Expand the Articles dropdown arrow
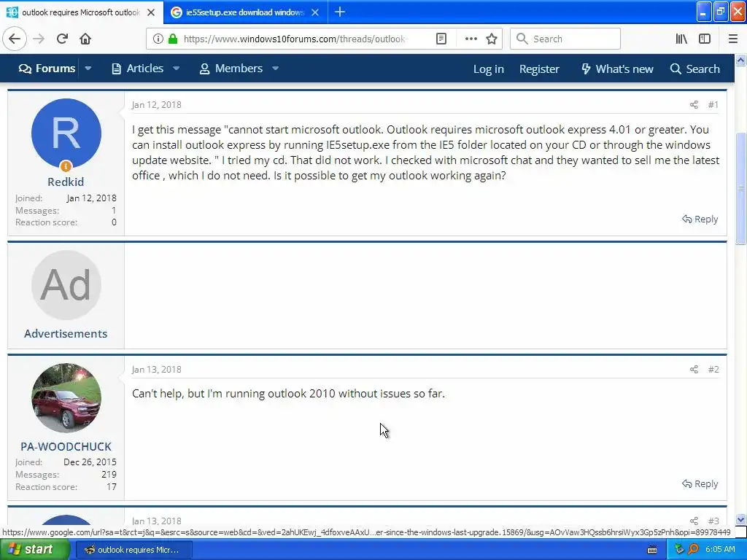The height and width of the screenshot is (560, 747). coord(177,69)
